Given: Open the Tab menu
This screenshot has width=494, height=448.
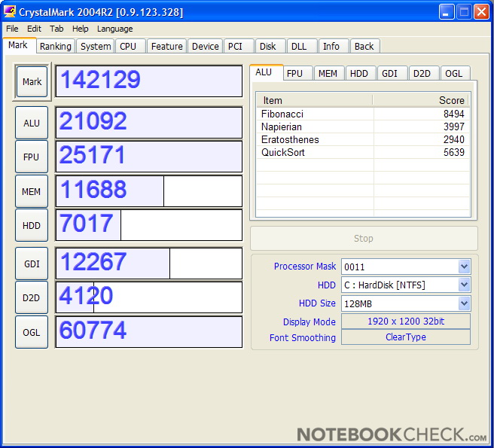Looking at the screenshot, I should pyautogui.click(x=56, y=29).
